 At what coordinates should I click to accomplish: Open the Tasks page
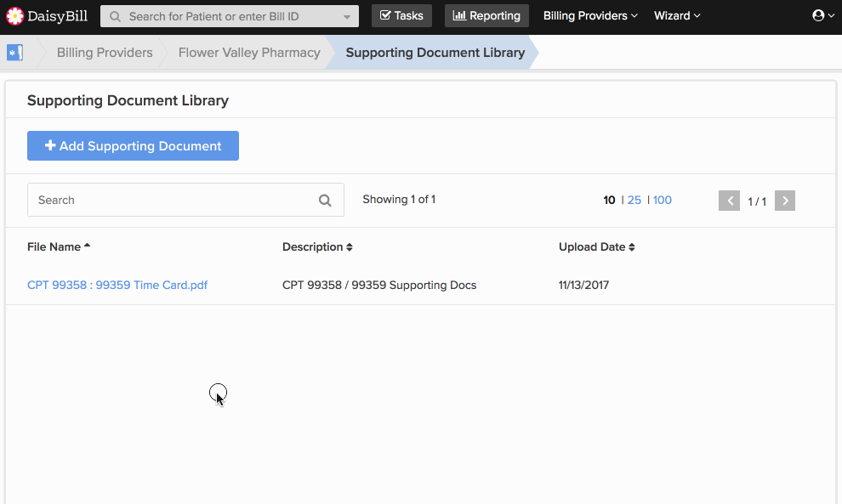pos(401,15)
